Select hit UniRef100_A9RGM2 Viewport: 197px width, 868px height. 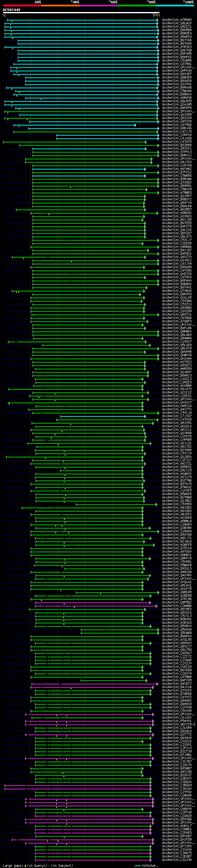pos(177,213)
